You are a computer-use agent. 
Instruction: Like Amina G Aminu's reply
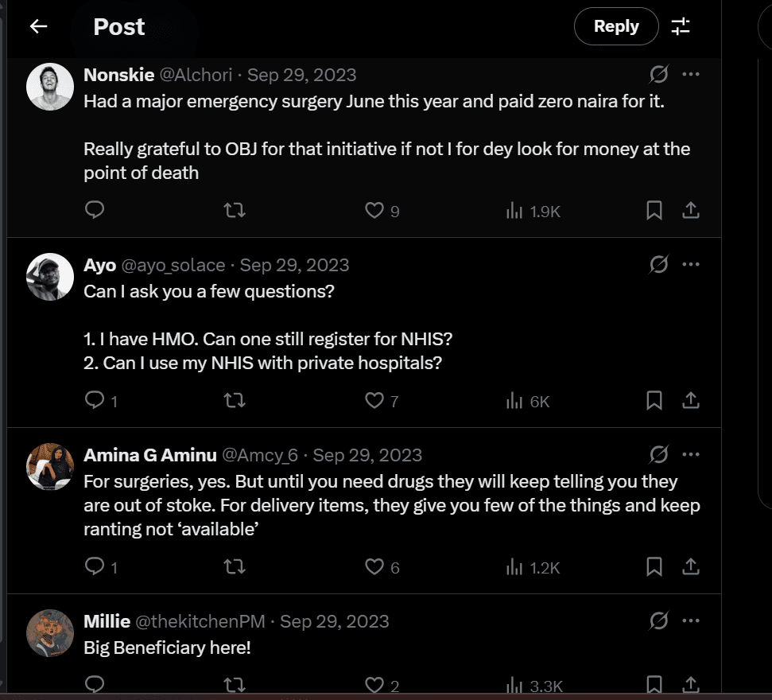click(x=374, y=566)
